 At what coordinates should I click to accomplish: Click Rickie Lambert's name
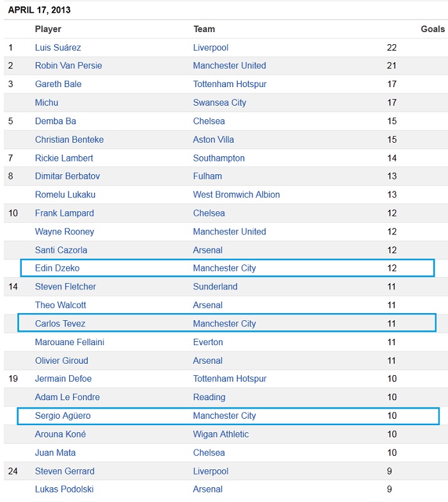pyautogui.click(x=64, y=158)
